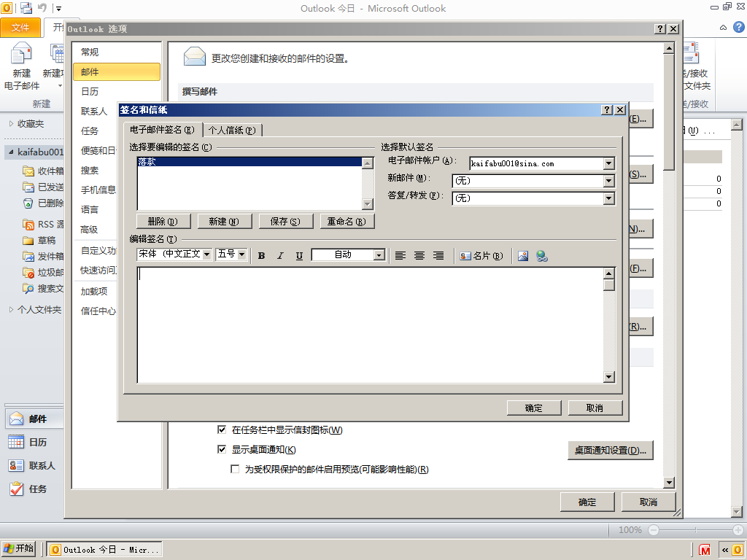Switch to 联系人 navigation module
The width and height of the screenshot is (747, 560).
(x=34, y=465)
